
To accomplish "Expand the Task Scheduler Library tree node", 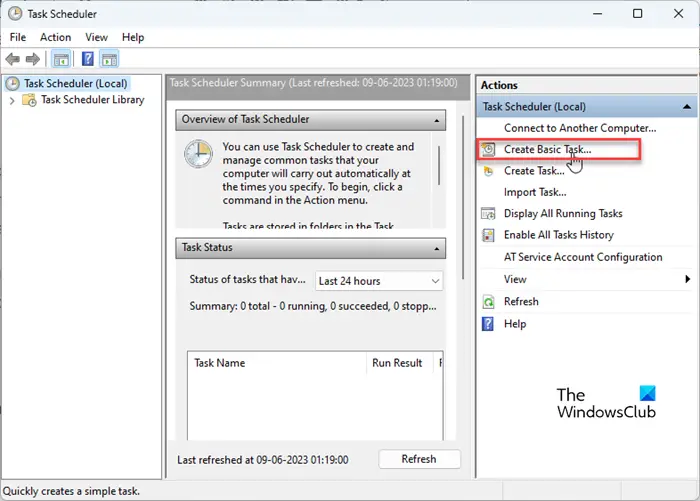I will [x=12, y=100].
